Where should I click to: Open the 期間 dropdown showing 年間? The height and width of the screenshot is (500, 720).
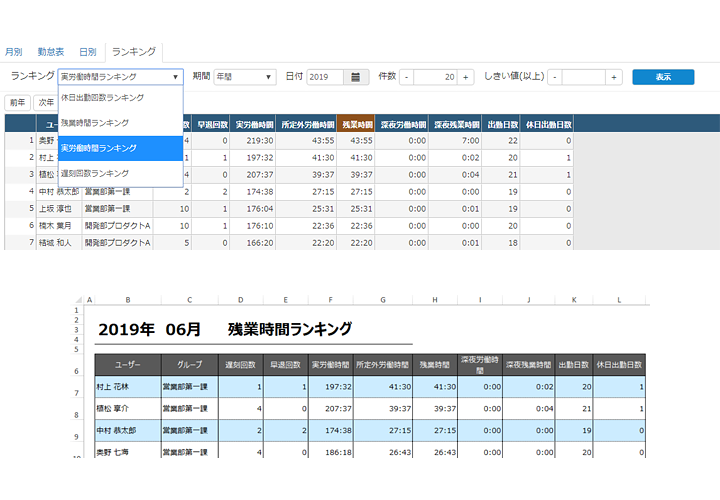click(245, 77)
